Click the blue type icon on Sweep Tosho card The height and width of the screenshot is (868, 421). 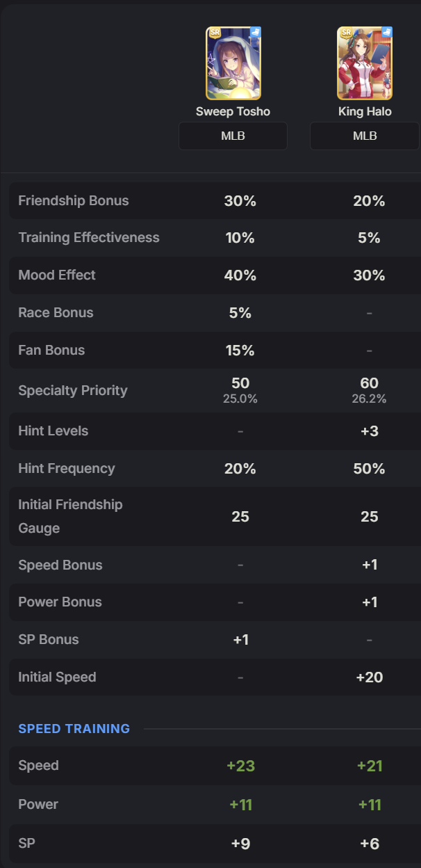(255, 32)
